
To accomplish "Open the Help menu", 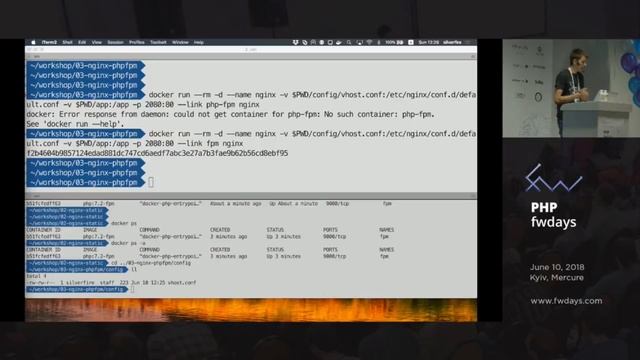I will [199, 42].
